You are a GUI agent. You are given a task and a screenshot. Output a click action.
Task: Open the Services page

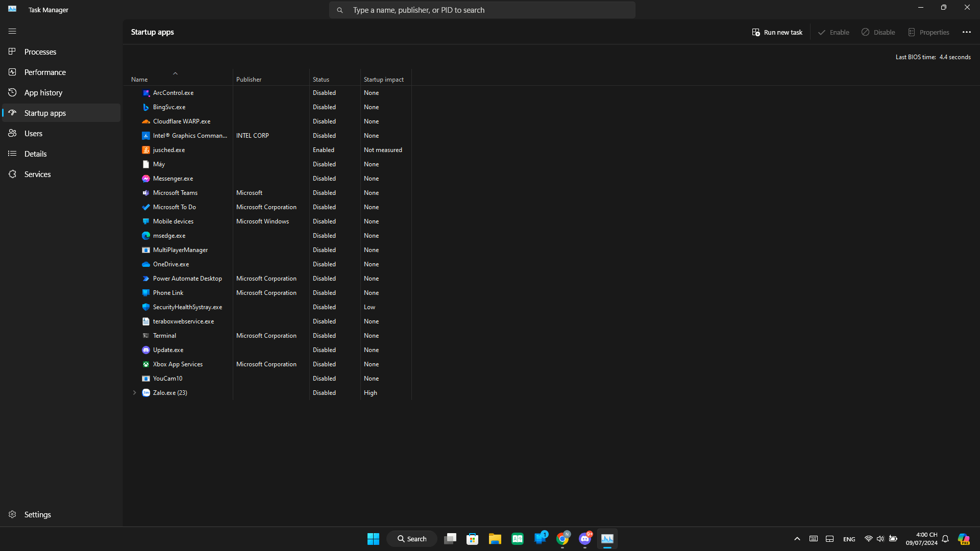(x=37, y=174)
